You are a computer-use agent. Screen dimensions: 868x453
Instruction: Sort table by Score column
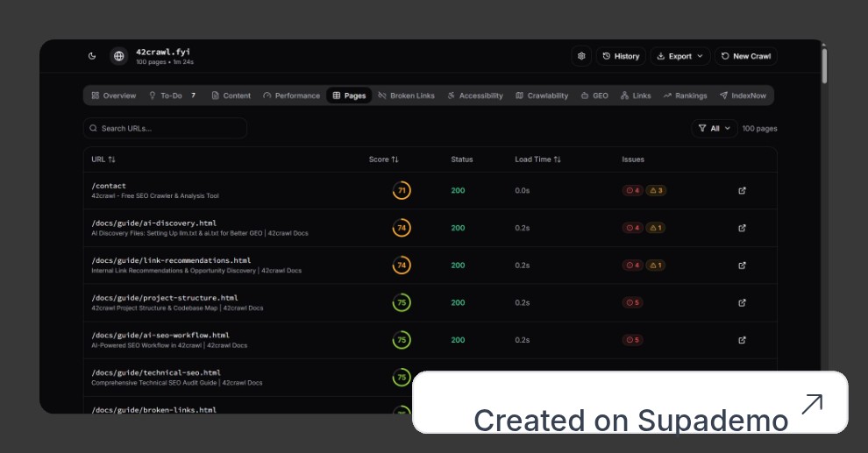point(383,159)
